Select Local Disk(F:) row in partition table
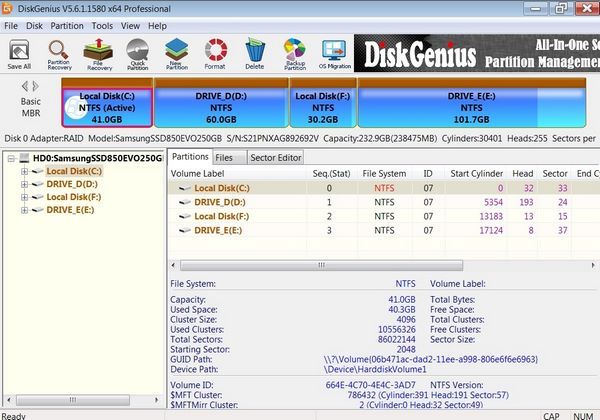This screenshot has width=600, height=420. pyautogui.click(x=384, y=217)
